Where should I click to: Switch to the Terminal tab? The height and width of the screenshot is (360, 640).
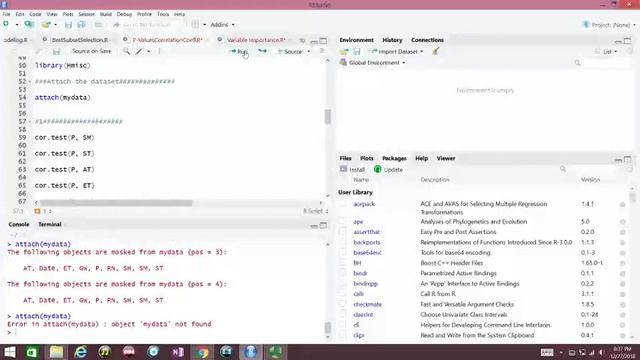(50, 224)
